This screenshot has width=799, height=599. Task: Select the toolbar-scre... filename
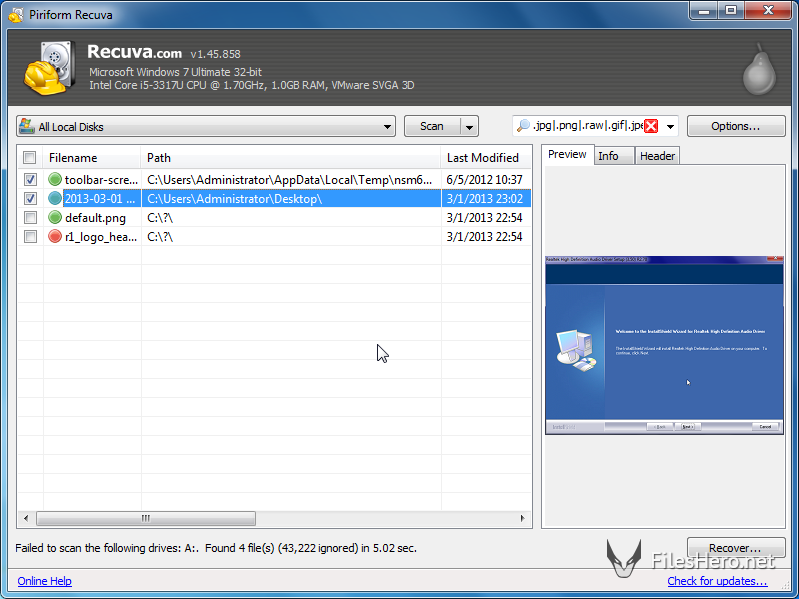pos(101,180)
